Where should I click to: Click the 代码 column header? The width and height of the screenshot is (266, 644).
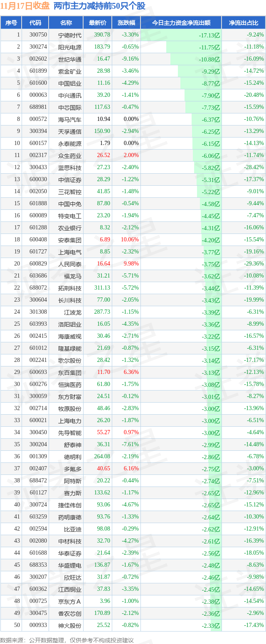pyautogui.click(x=35, y=23)
